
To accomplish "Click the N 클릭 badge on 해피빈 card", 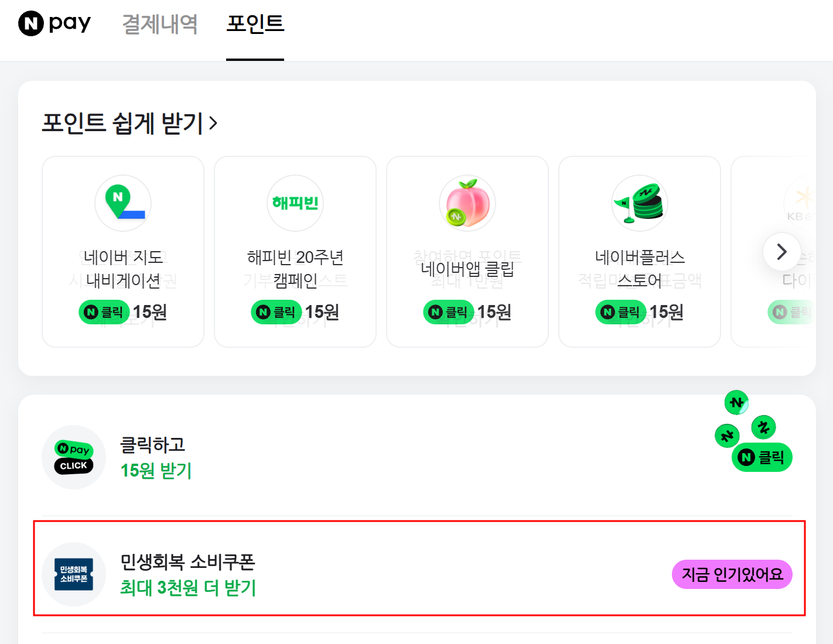I will tap(275, 312).
